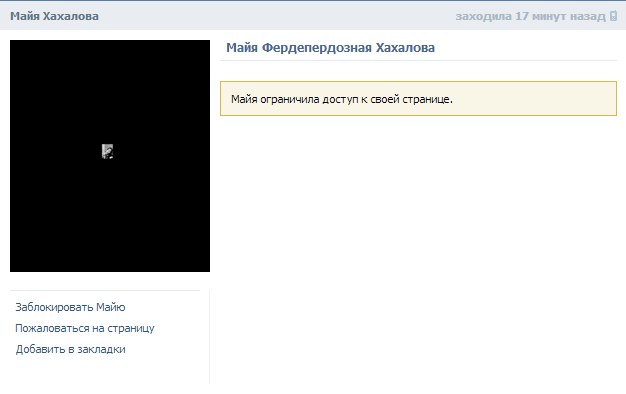626x394 pixels.
Task: Click the divider line under the name heading
Action: click(x=418, y=61)
